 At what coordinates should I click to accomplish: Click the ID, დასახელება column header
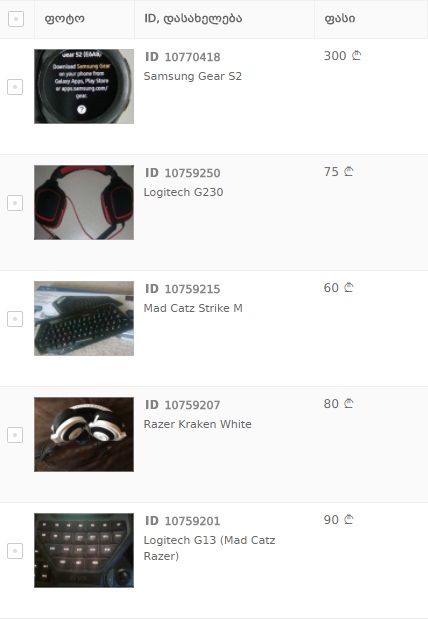pyautogui.click(x=193, y=19)
